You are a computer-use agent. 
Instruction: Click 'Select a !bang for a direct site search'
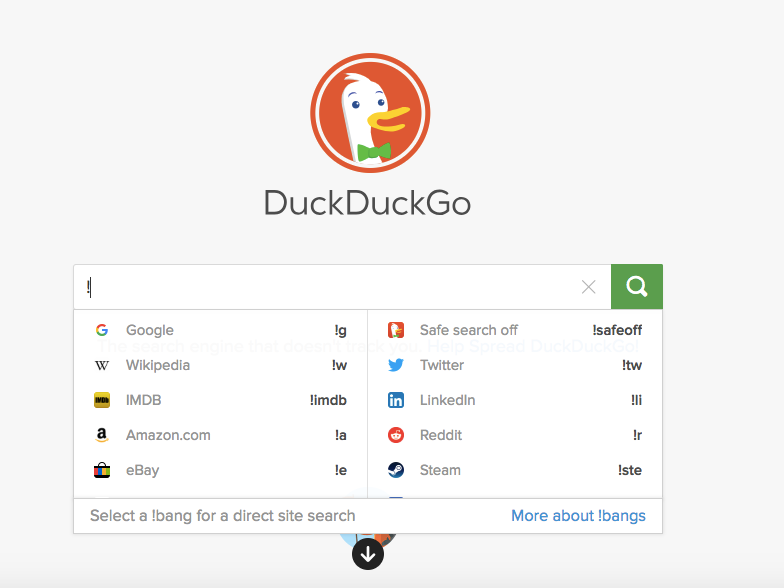pyautogui.click(x=222, y=516)
